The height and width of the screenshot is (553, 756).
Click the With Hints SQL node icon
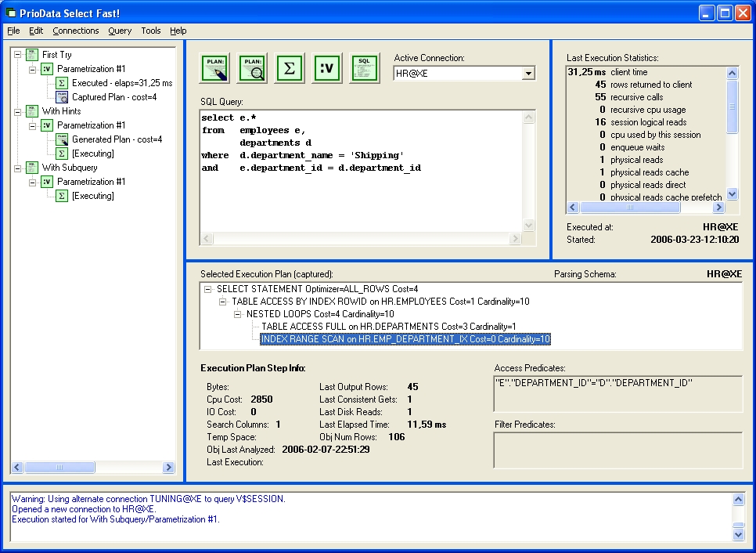click(32, 111)
